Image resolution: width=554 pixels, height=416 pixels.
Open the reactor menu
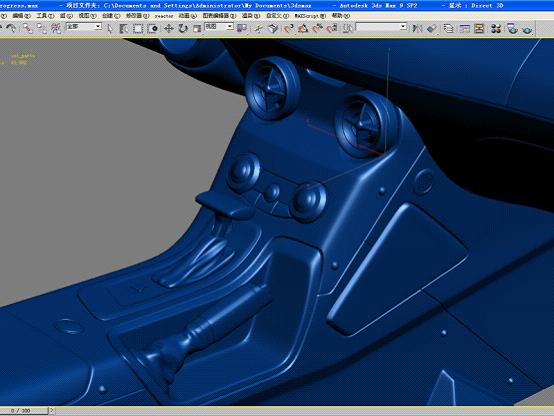(x=164, y=16)
